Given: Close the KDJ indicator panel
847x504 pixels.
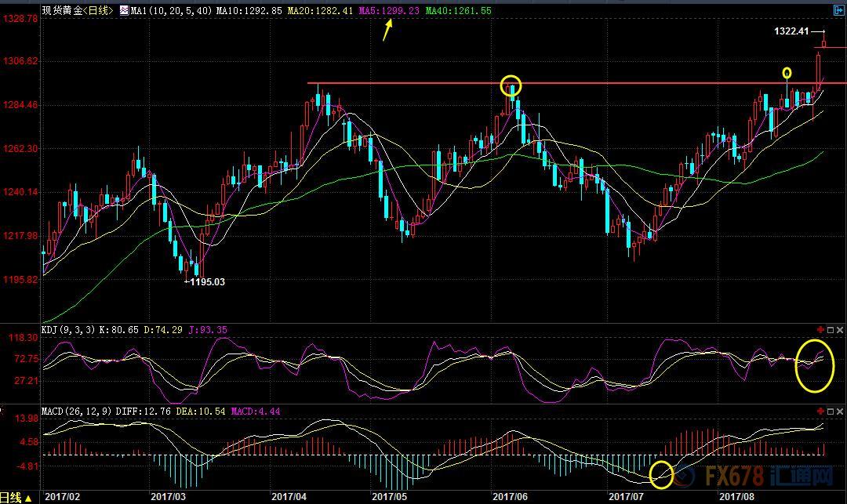Looking at the screenshot, I should point(841,330).
